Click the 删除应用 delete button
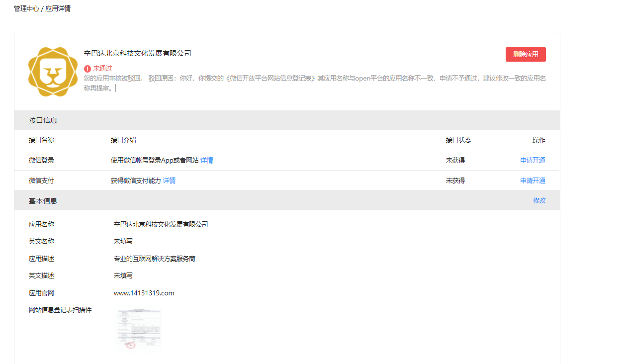Viewport: 625px width, 364px height. (x=526, y=54)
